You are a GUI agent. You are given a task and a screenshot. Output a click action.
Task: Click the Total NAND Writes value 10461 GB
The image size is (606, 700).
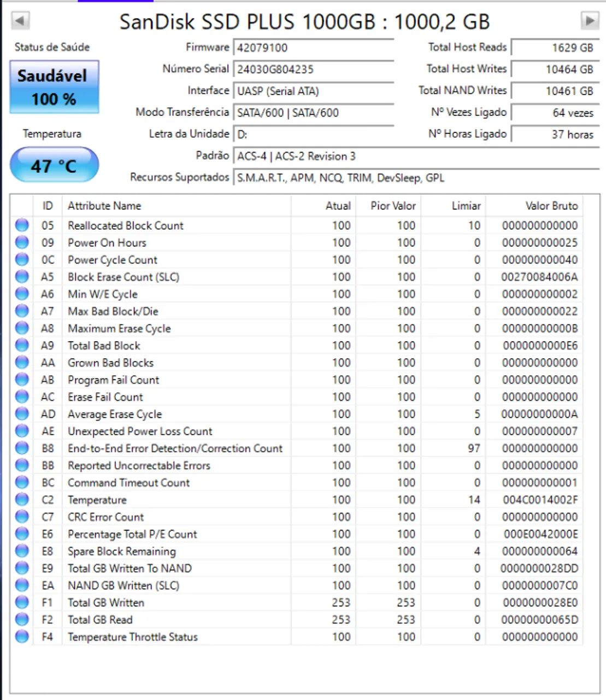coord(555,91)
